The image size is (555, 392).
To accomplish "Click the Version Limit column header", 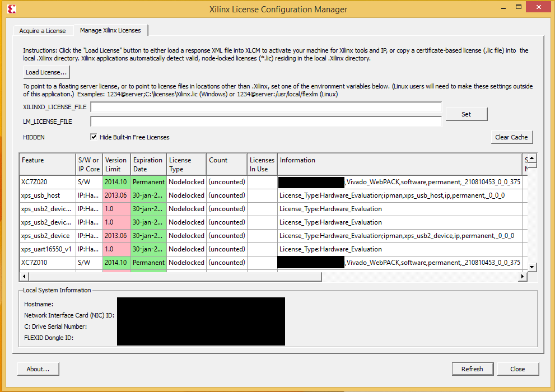I will 117,165.
